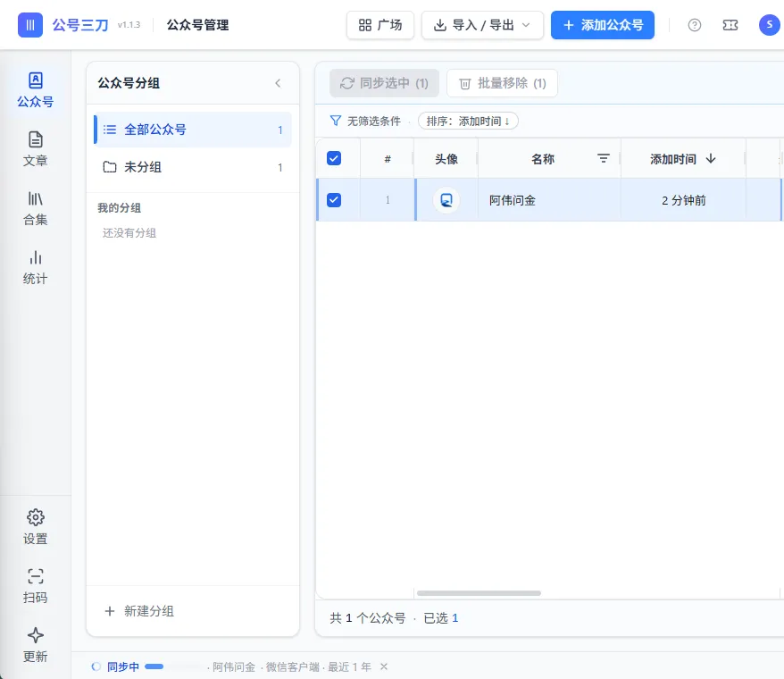Click the table horizontal scrollbar
Screen dimensions: 784x679
pyautogui.click(x=479, y=593)
